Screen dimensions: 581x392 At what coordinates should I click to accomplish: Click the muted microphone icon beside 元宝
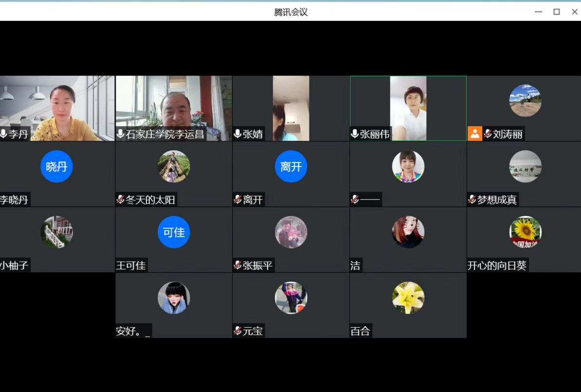click(x=237, y=331)
